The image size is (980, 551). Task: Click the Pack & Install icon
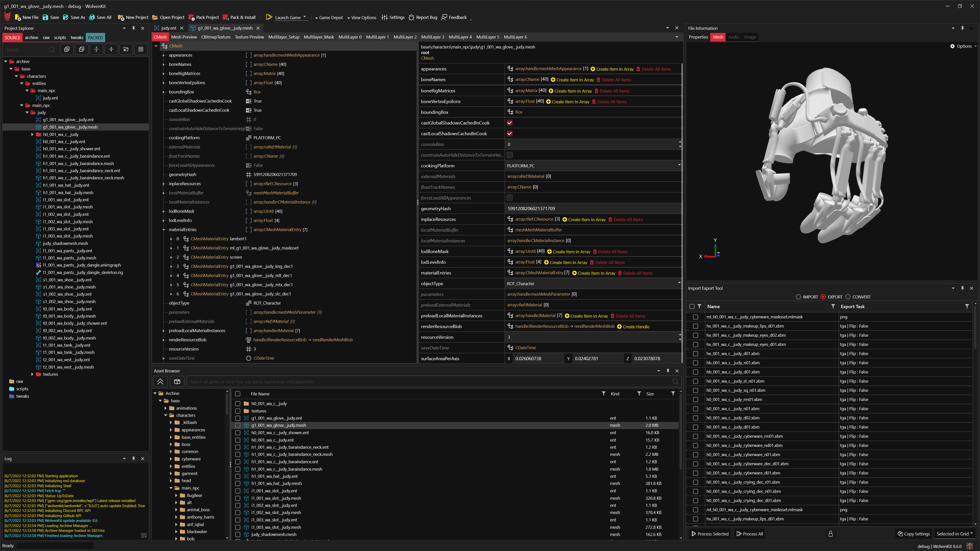pyautogui.click(x=226, y=17)
